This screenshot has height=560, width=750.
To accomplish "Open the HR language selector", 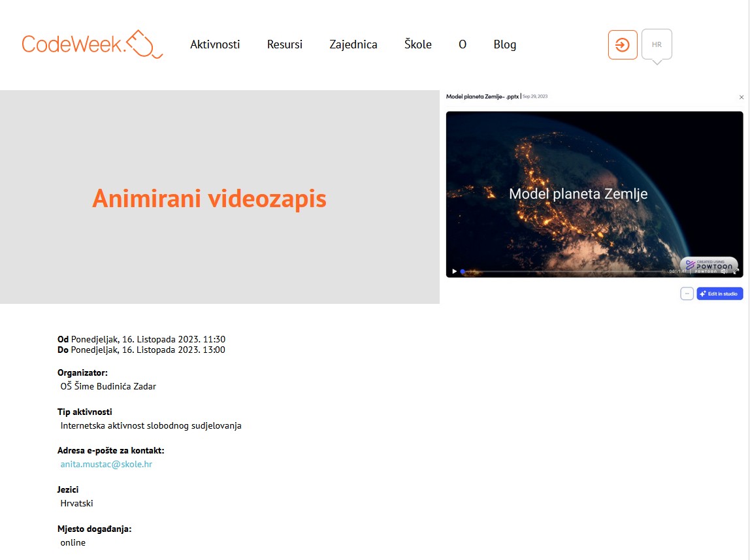I will 657,44.
